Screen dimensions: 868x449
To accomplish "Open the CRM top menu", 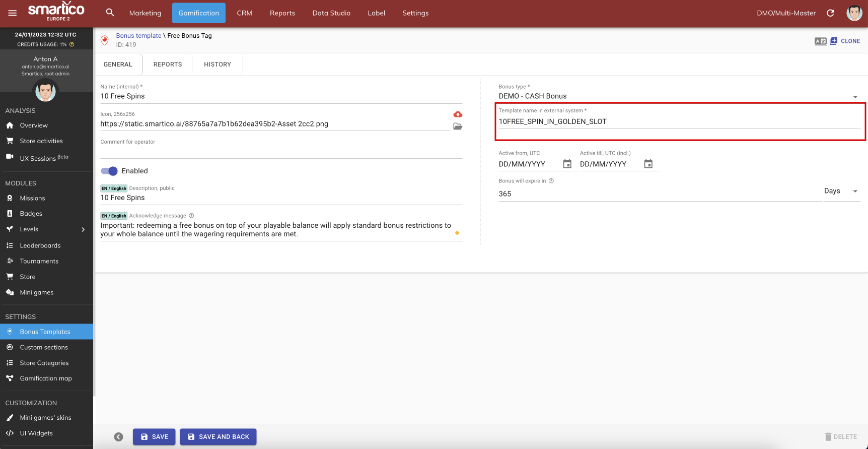I will coord(244,13).
